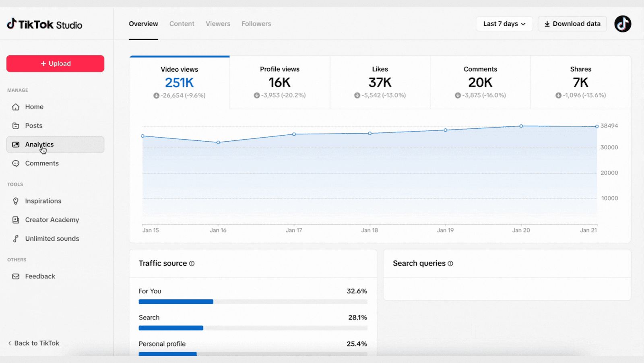Open the Followers tab
644x363 pixels.
click(x=256, y=24)
